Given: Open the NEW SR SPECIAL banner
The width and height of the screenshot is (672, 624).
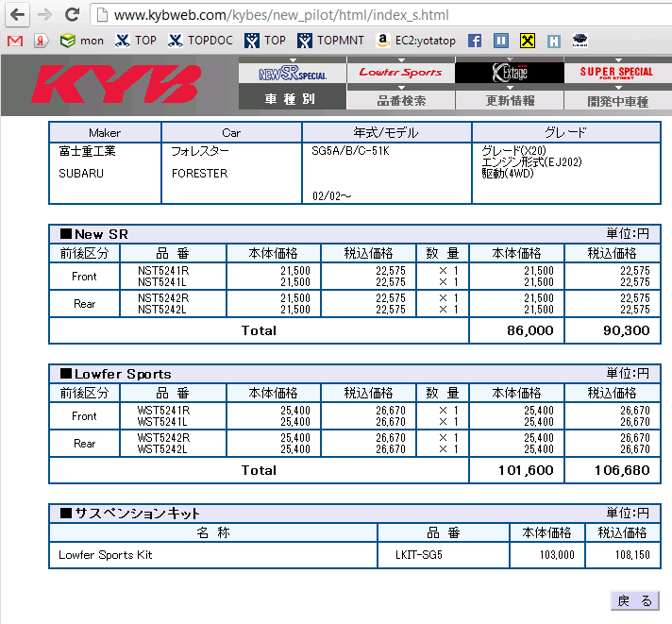Looking at the screenshot, I should (293, 73).
